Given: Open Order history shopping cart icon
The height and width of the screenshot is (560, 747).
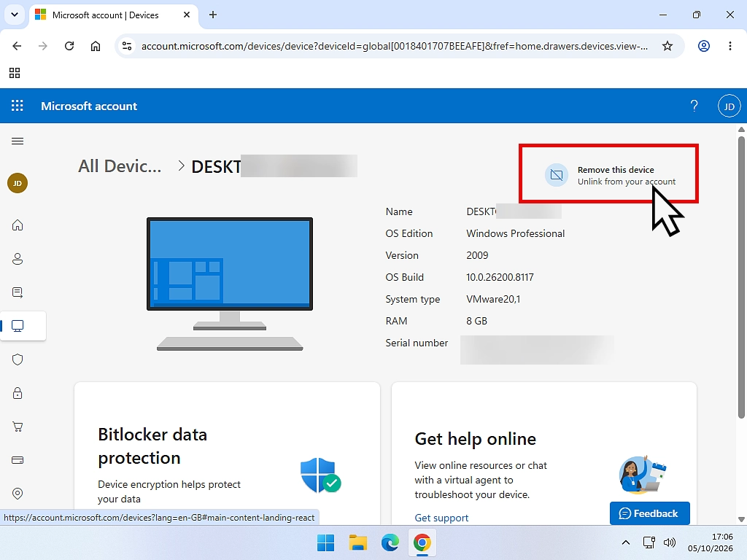Looking at the screenshot, I should tap(18, 427).
